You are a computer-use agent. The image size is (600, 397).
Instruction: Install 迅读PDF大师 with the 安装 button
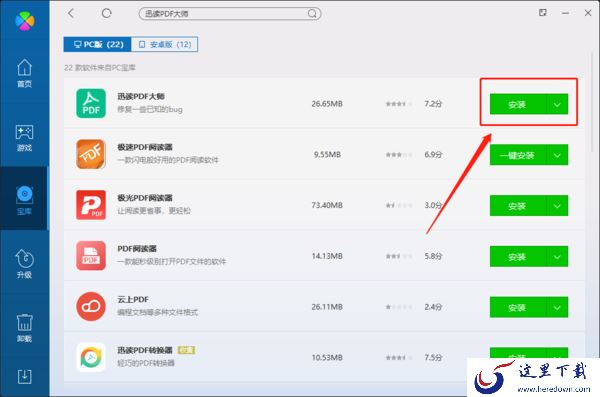tap(517, 104)
